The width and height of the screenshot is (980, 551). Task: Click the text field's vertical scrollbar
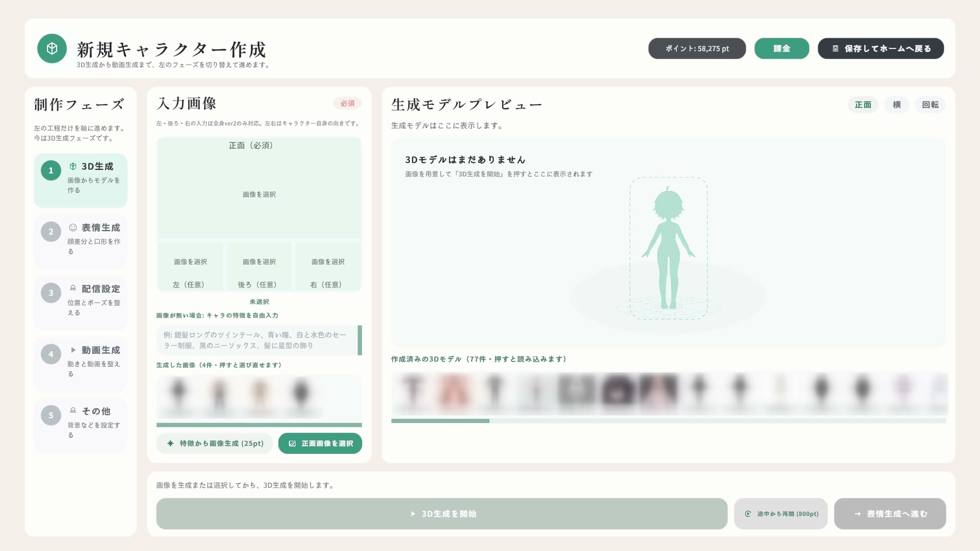(360, 340)
